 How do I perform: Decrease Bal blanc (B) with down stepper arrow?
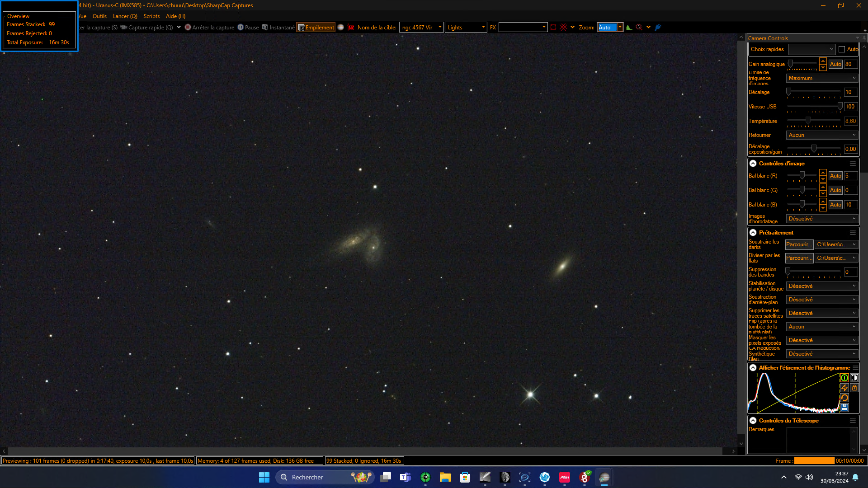tap(823, 208)
